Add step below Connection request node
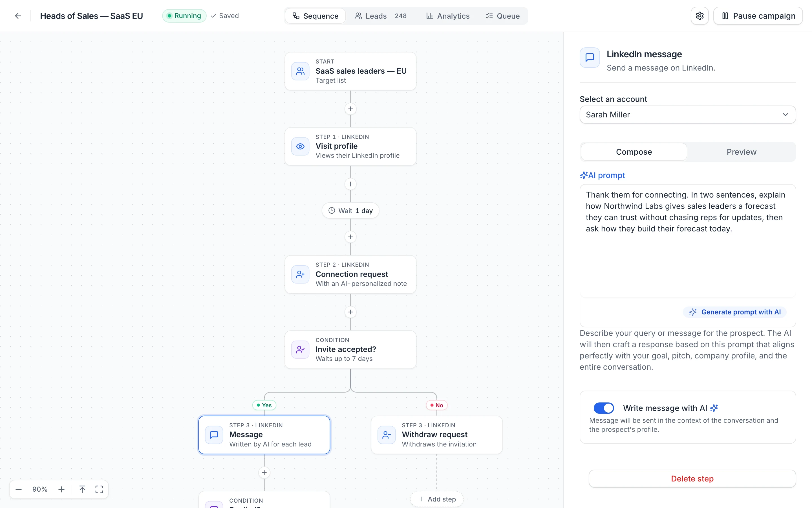Screen dimensions: 812x508 pyautogui.click(x=350, y=312)
